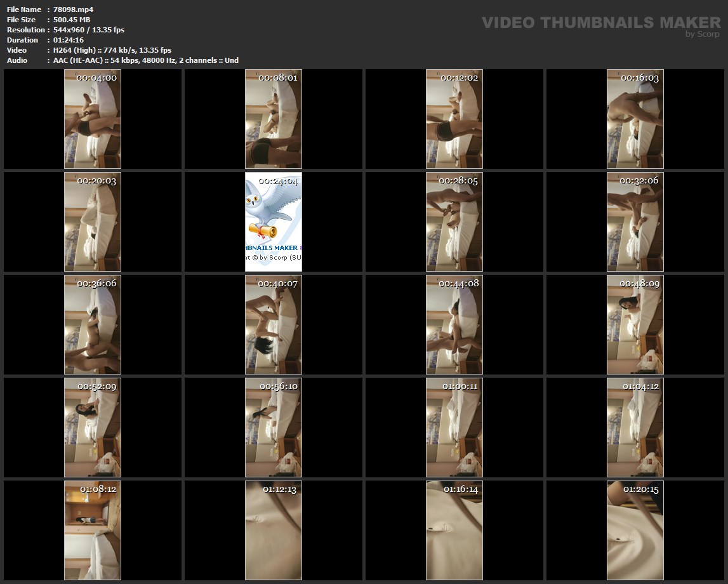
Task: Open the thumbnail marked 00:08:01
Action: (274, 119)
